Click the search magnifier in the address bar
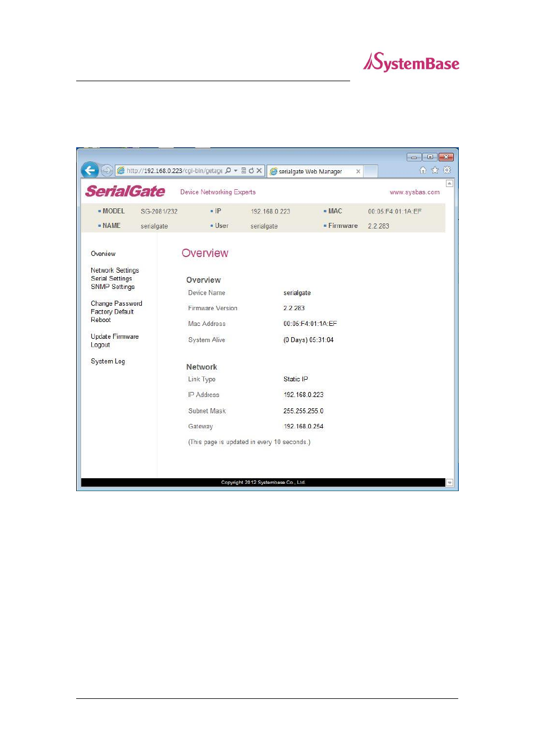This screenshot has height=756, width=535. (x=228, y=171)
